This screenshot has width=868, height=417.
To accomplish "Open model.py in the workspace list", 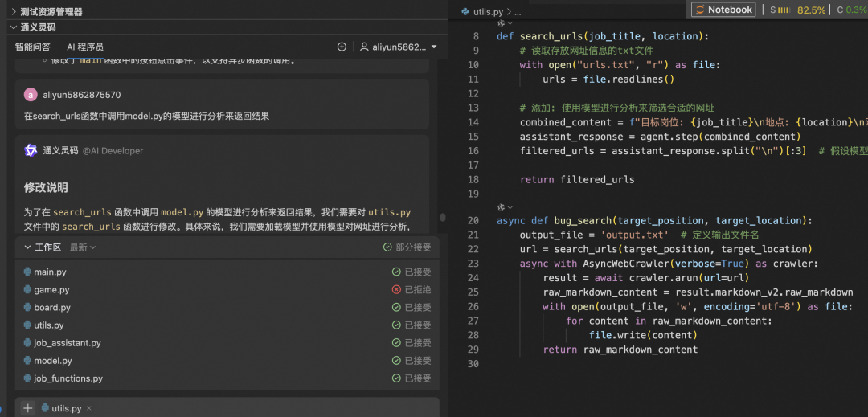I will 53,361.
